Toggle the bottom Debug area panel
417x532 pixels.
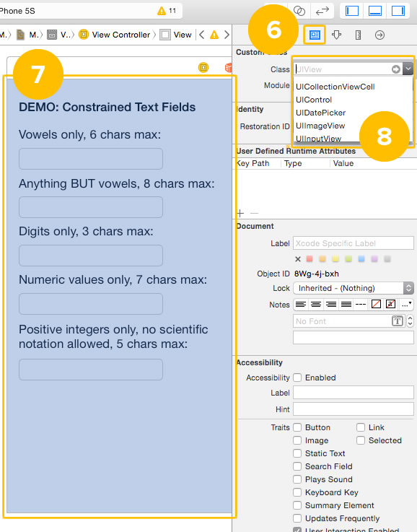tap(375, 11)
